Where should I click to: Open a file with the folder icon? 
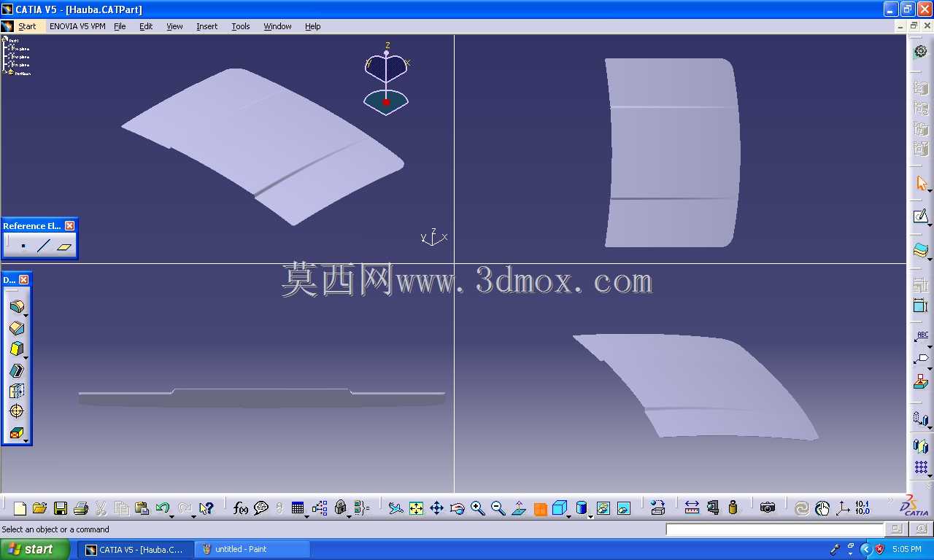(x=39, y=508)
